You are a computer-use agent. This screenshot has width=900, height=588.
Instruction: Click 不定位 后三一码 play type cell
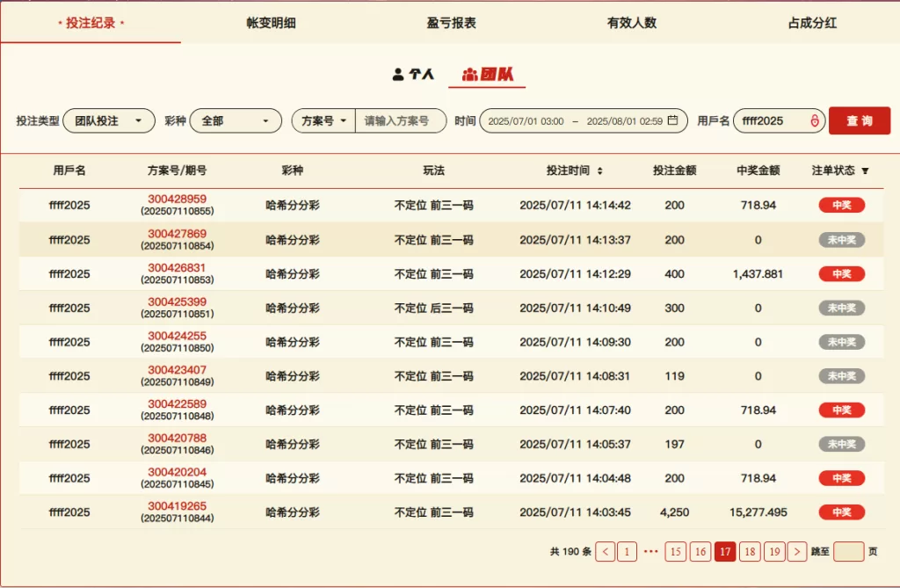pyautogui.click(x=433, y=308)
